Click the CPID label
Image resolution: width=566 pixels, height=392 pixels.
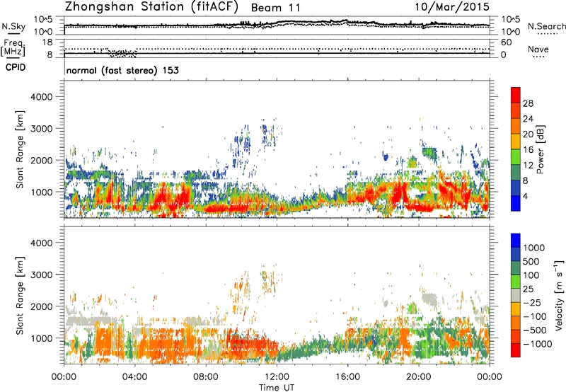[x=16, y=67]
